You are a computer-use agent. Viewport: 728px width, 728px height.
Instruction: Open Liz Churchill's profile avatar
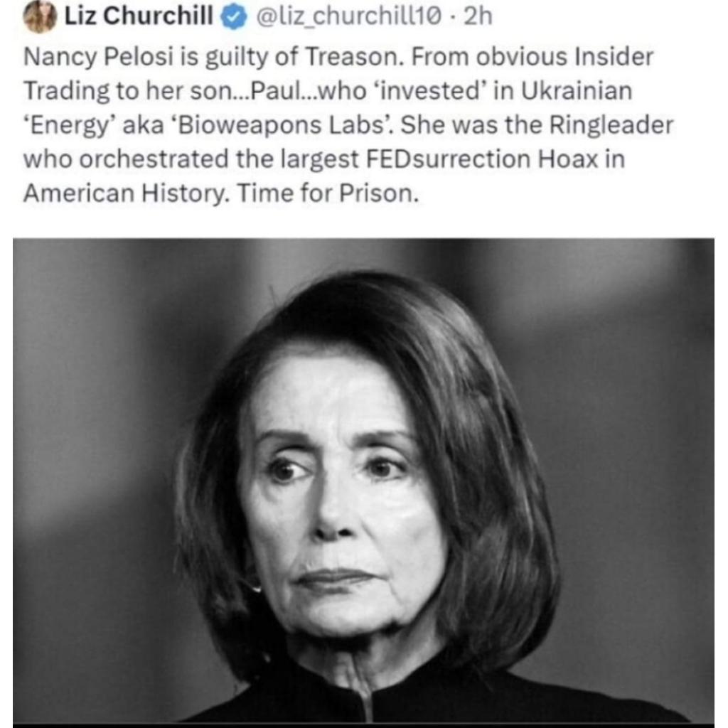coord(39,17)
